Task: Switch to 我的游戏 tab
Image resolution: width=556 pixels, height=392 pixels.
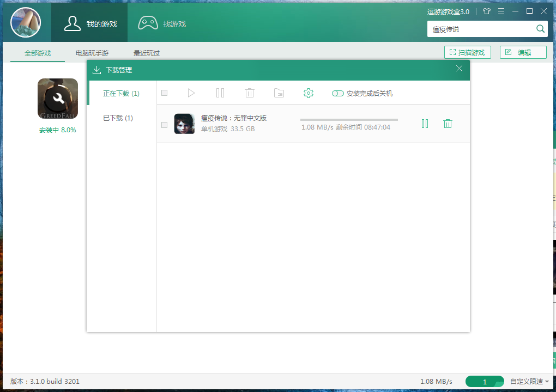Action: click(x=89, y=23)
